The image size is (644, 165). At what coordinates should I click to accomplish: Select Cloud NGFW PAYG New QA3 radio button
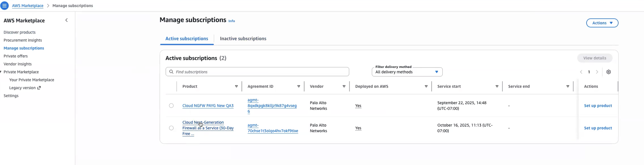coord(171,106)
